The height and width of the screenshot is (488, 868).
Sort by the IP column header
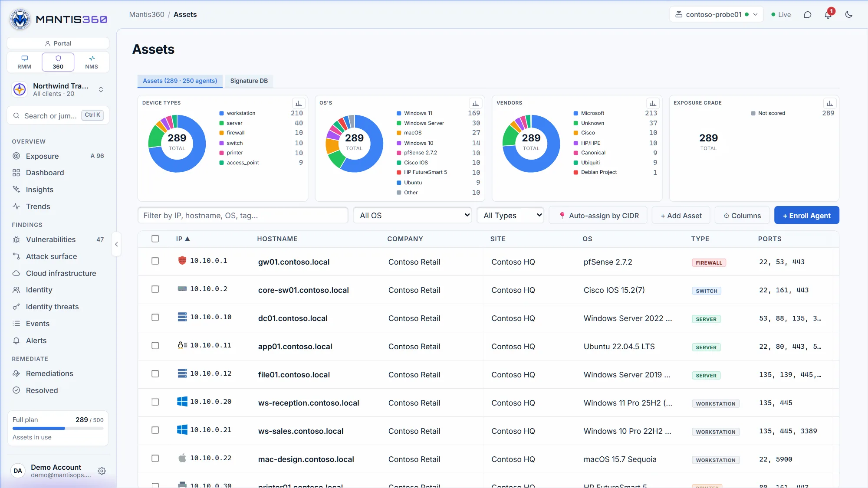(183, 239)
